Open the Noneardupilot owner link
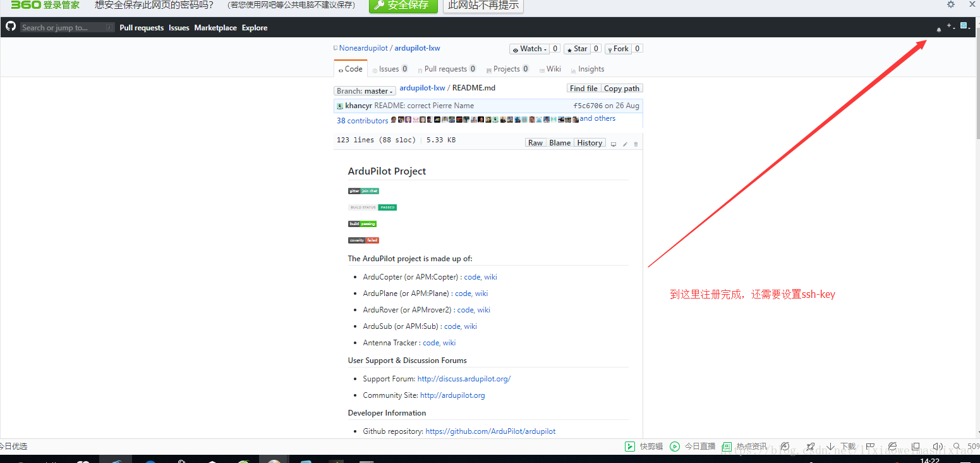The width and height of the screenshot is (980, 463). coord(363,48)
